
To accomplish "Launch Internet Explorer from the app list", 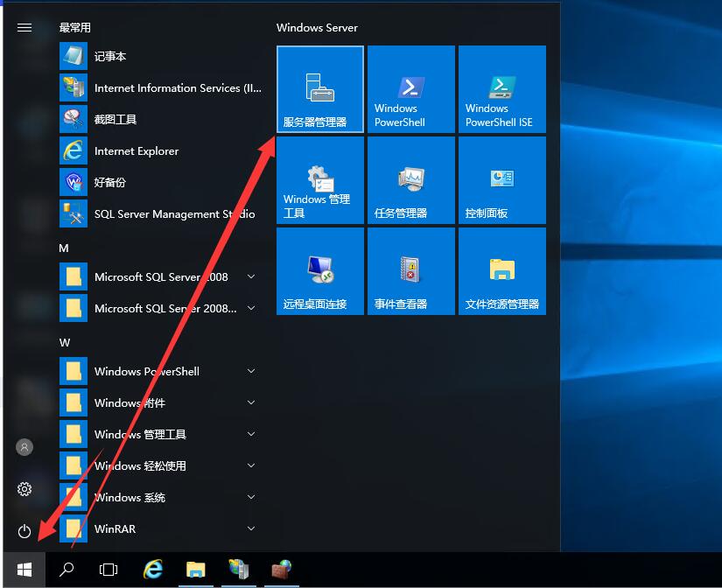I will point(161,150).
